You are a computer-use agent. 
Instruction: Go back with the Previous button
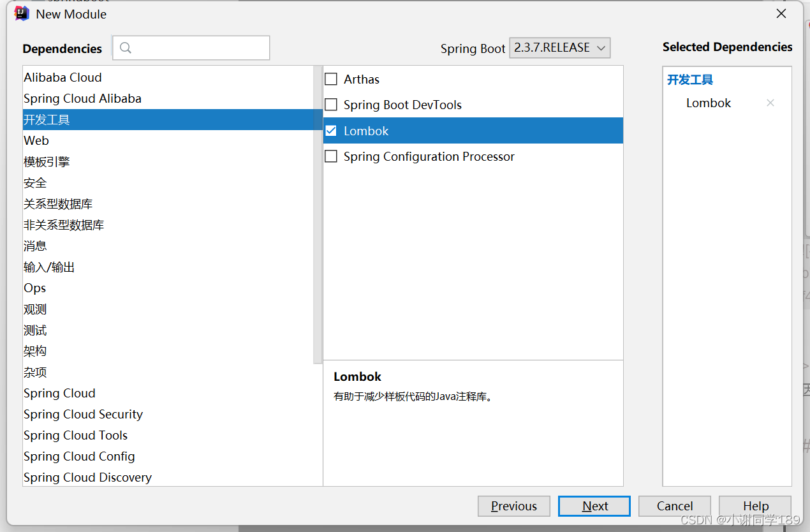(x=514, y=506)
